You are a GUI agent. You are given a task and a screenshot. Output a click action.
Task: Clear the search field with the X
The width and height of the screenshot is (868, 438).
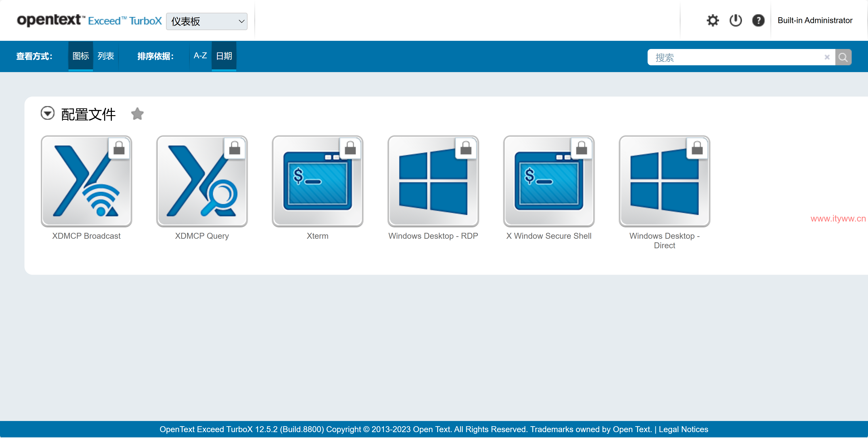(x=827, y=57)
